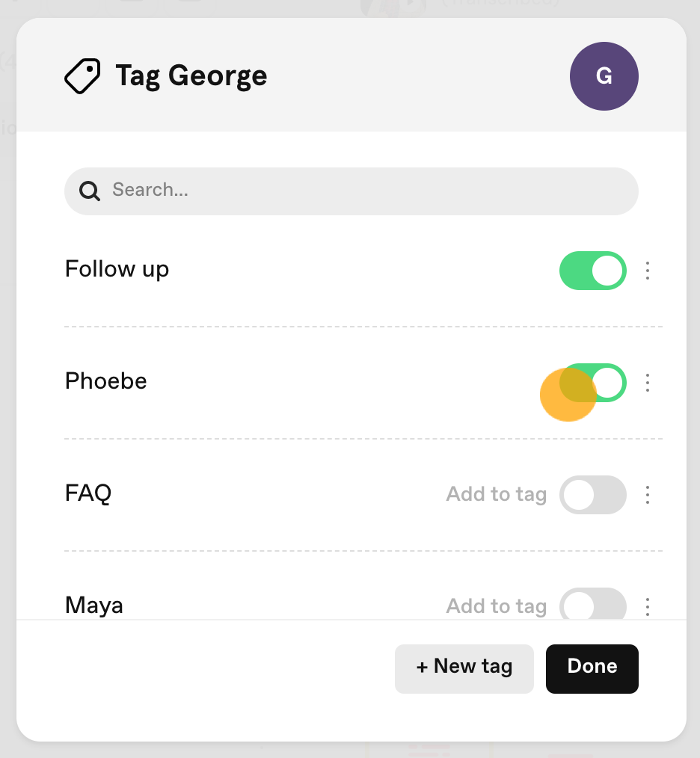This screenshot has width=700, height=758.
Task: Click Add to tag text beside Maya
Action: 497,606
